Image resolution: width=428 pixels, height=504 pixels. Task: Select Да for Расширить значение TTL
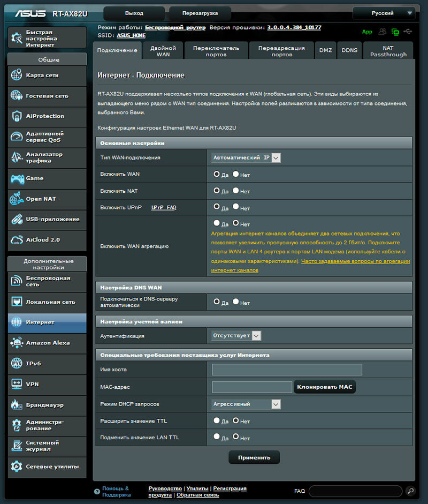[x=217, y=420]
